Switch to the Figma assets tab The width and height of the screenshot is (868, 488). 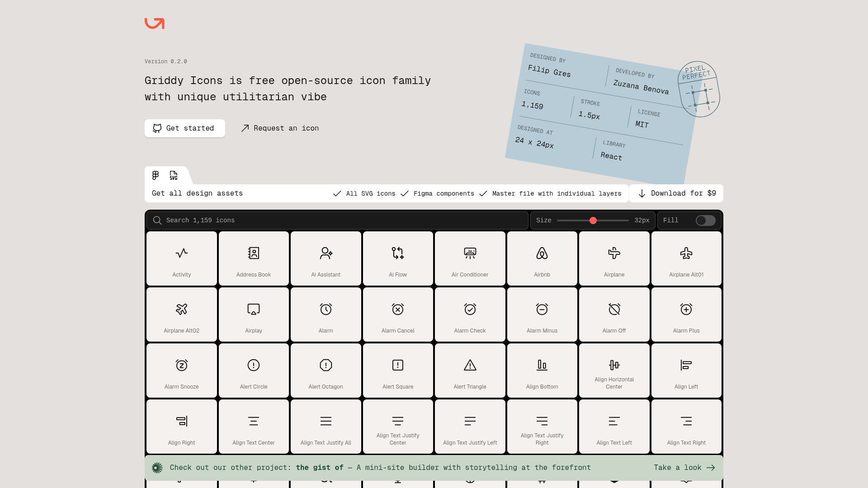click(x=156, y=175)
